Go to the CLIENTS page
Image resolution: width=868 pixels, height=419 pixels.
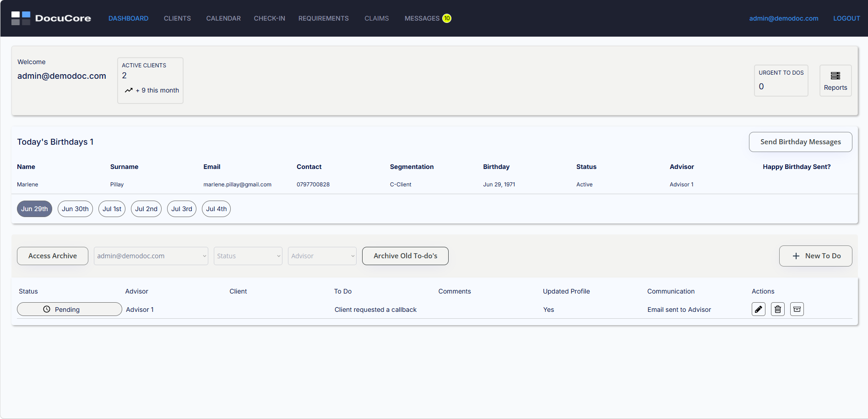click(x=177, y=18)
